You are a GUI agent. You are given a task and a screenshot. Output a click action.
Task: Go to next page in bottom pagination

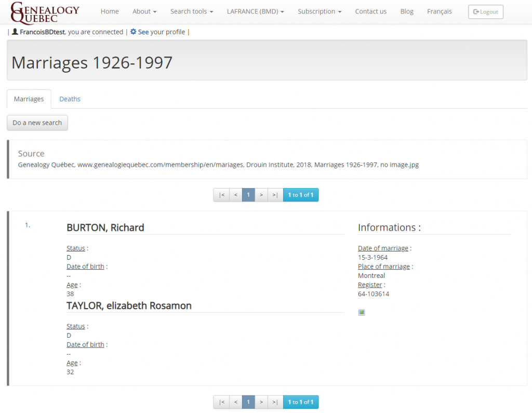tap(261, 402)
